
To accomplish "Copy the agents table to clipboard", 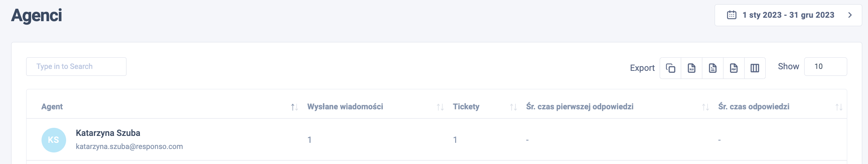I will tap(670, 68).
